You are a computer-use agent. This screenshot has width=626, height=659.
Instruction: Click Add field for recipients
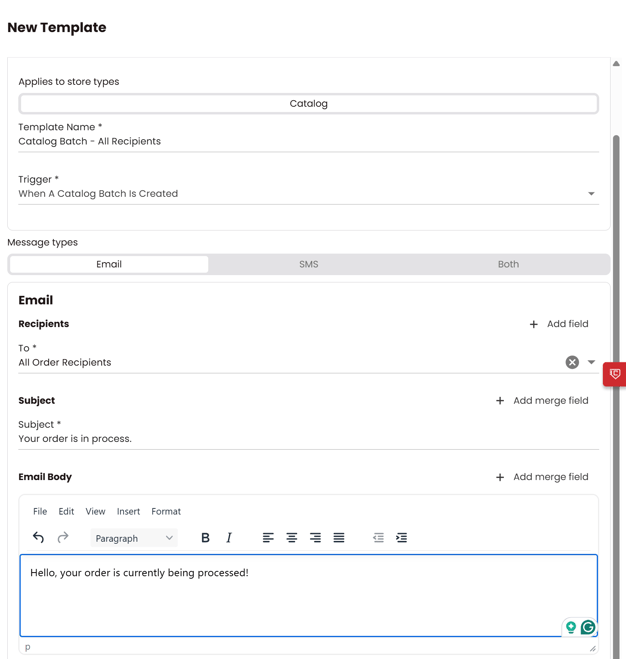tap(559, 324)
